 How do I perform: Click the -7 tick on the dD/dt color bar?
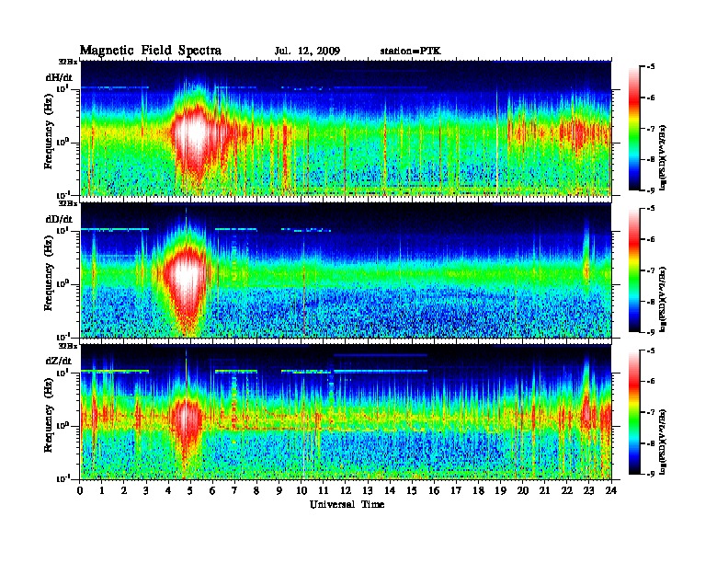click(651, 270)
